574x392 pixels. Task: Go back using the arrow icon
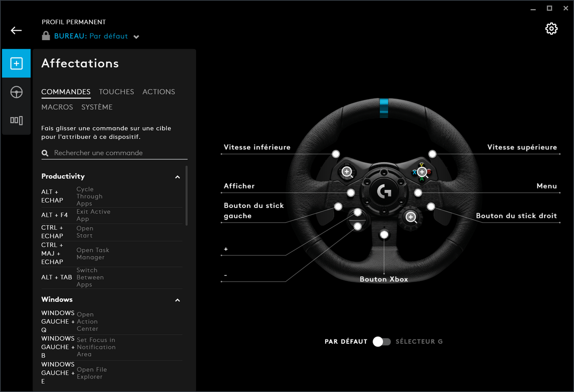pos(16,31)
